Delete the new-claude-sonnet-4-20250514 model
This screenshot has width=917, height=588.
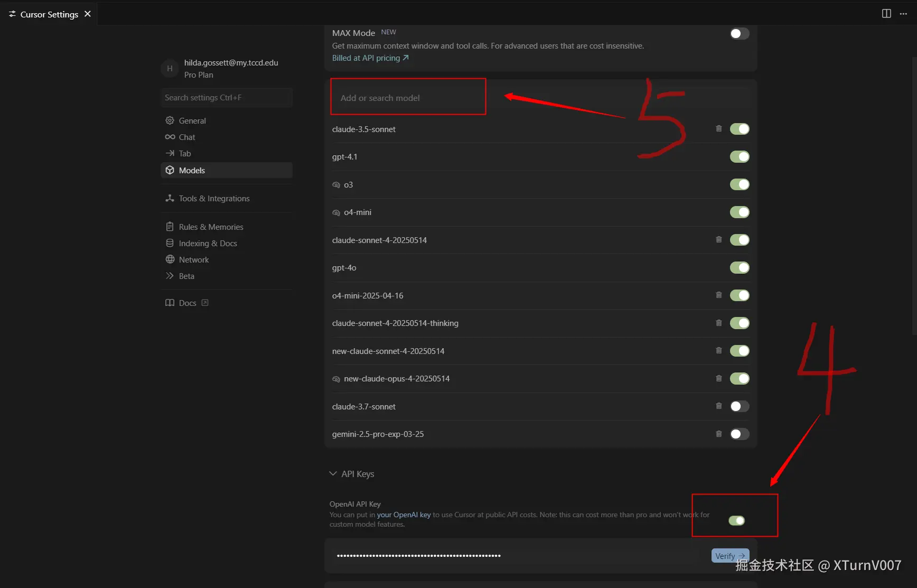(x=718, y=350)
